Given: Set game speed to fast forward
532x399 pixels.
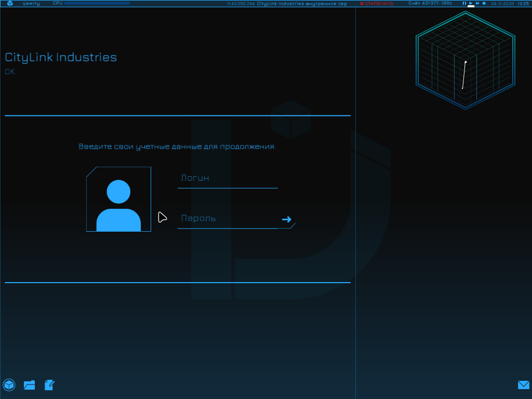Looking at the screenshot, I should coord(477,3).
